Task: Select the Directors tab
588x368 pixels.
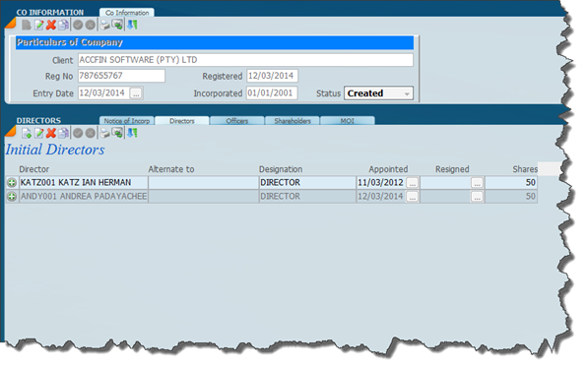Action: click(x=182, y=121)
